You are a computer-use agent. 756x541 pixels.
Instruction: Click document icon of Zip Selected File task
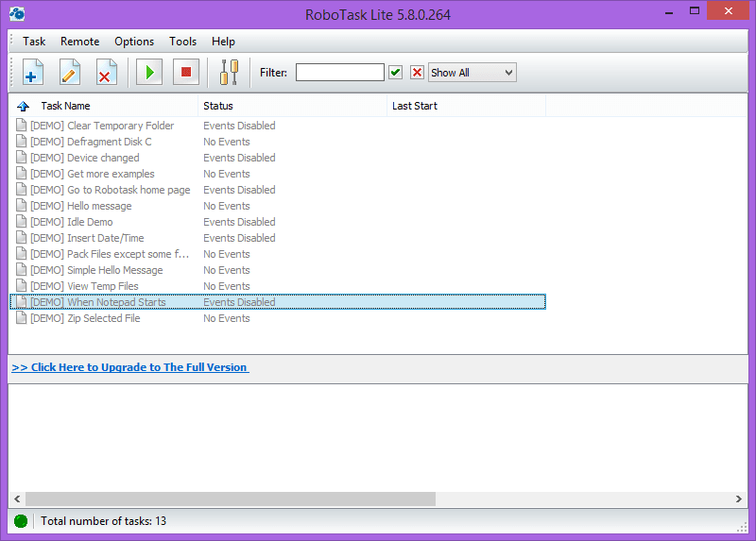pyautogui.click(x=21, y=318)
